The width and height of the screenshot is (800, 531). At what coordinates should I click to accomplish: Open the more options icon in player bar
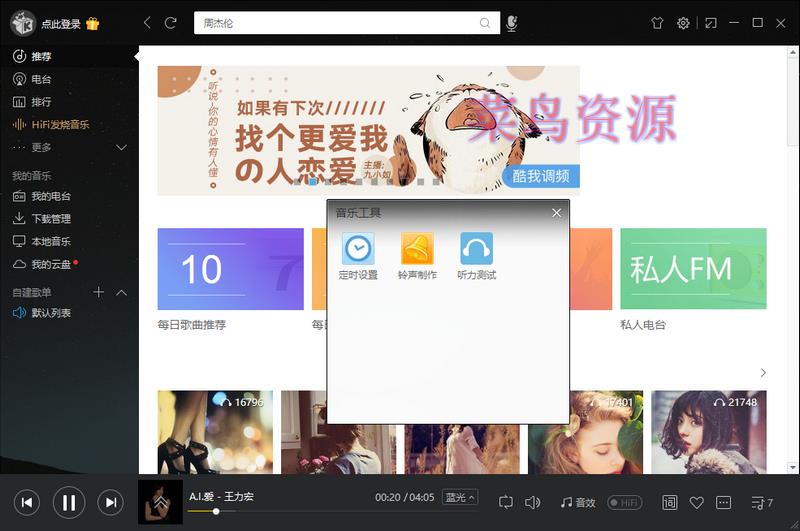[x=723, y=502]
